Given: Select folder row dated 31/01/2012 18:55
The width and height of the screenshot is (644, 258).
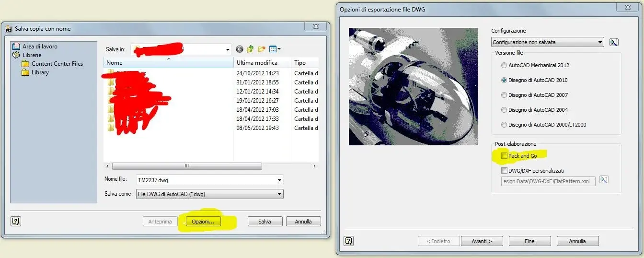Looking at the screenshot, I should 211,82.
